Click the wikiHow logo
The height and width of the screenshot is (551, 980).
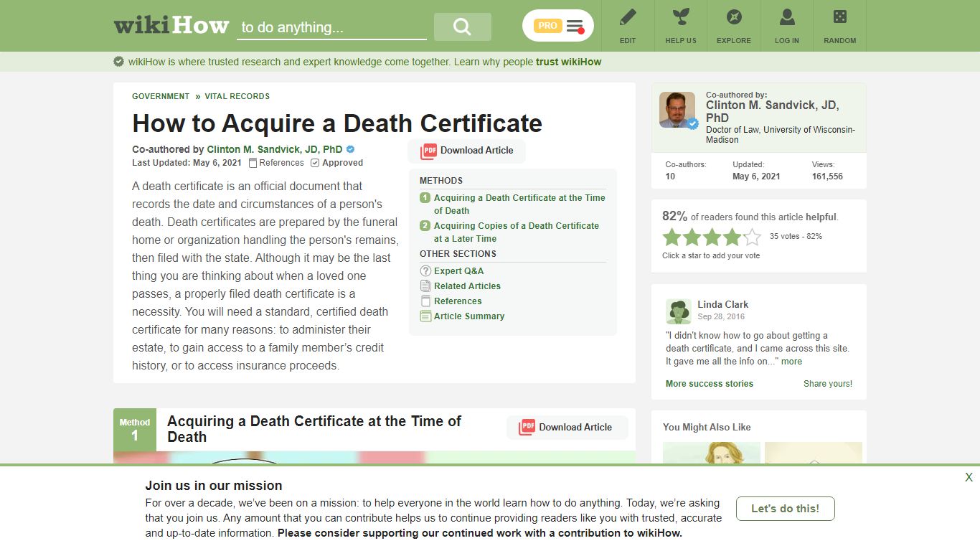(171, 26)
